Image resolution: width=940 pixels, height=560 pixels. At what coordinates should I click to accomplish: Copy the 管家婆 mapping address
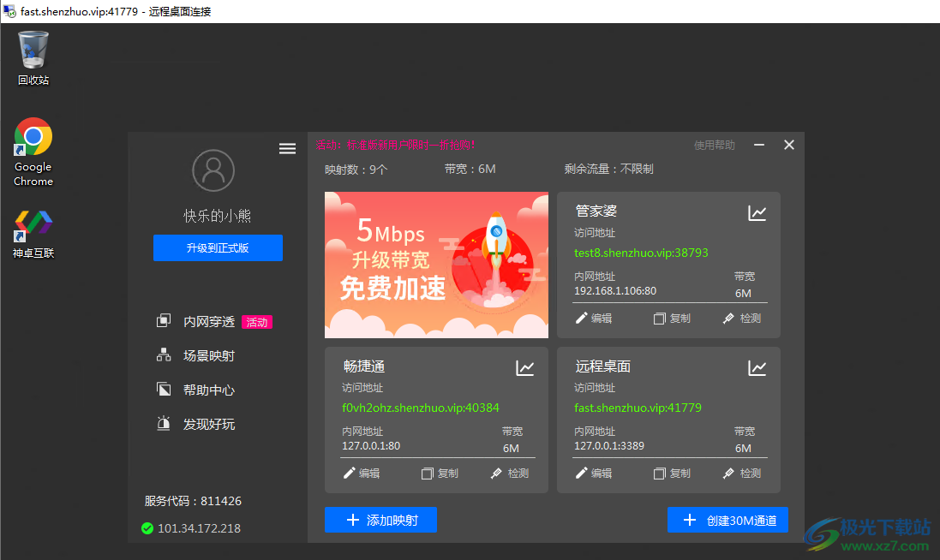(672, 318)
